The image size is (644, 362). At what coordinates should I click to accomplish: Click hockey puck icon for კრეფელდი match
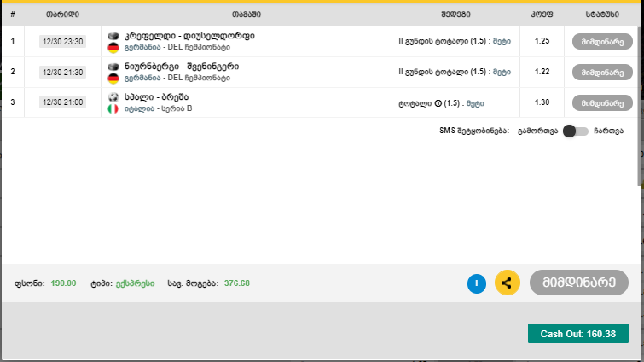113,36
